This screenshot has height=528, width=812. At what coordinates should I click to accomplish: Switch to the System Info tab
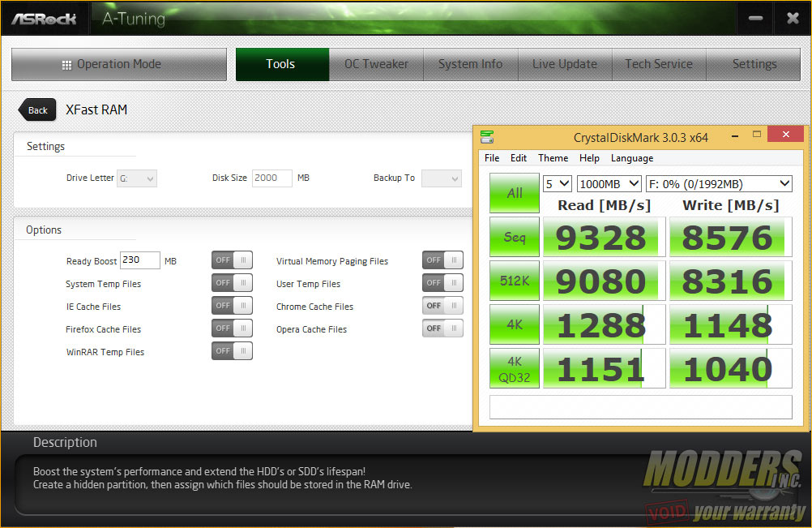tap(471, 64)
